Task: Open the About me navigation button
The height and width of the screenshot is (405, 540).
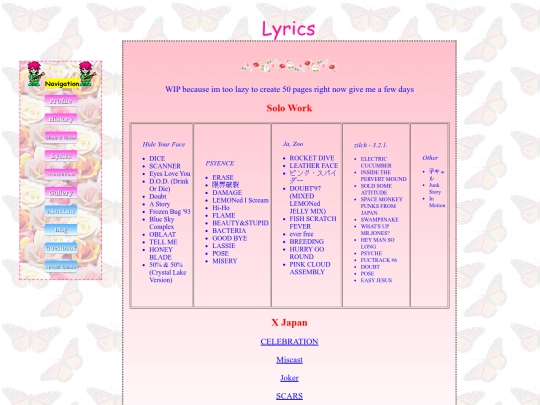Action: click(x=61, y=211)
